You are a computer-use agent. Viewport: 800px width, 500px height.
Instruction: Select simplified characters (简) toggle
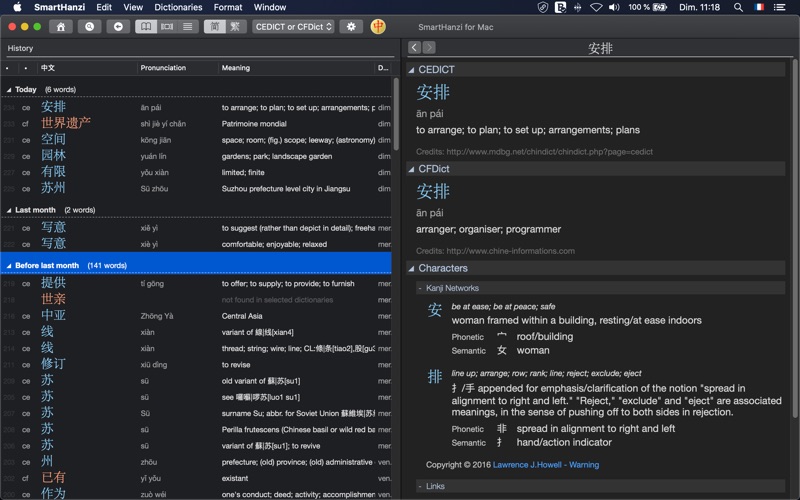pos(214,27)
